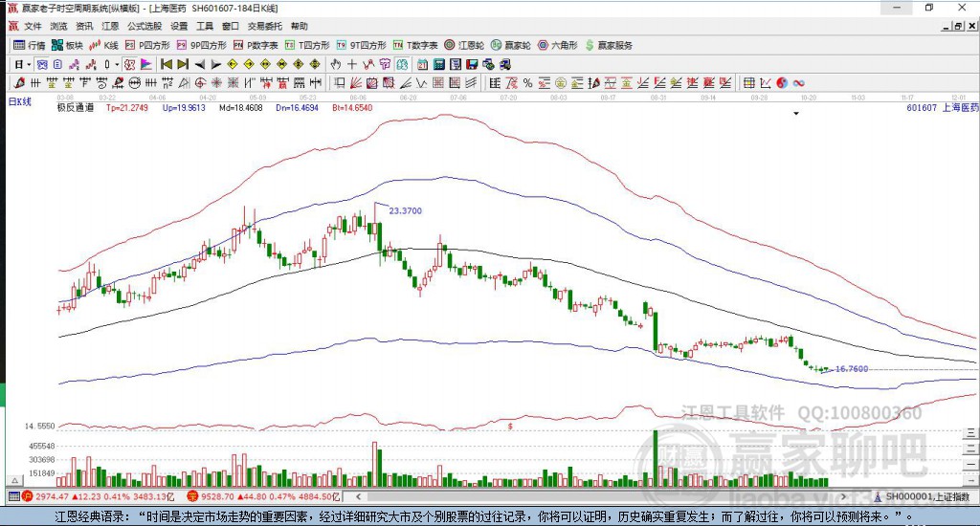Open the 9P四方形 tool
Screen dimensions: 980x526
point(202,45)
